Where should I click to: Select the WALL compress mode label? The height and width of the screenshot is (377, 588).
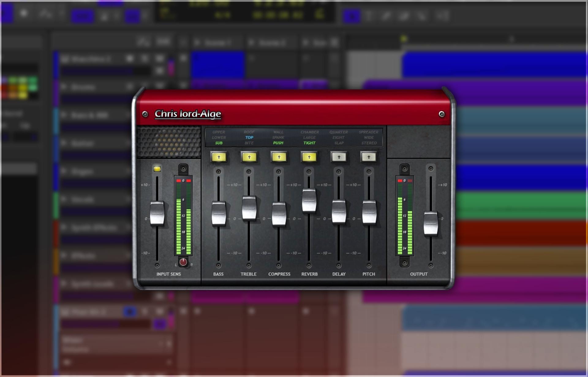278,132
